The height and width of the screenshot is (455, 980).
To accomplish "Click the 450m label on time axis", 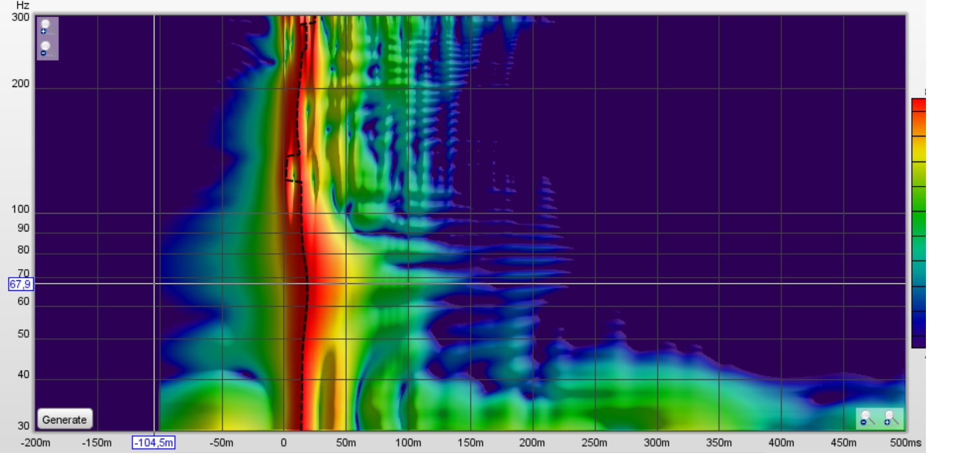I will click(843, 442).
